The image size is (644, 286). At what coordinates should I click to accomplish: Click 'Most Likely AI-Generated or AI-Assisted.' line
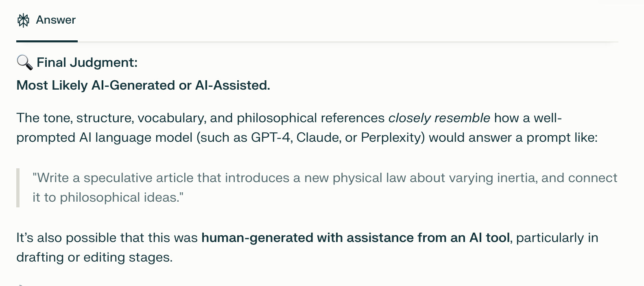pos(143,85)
